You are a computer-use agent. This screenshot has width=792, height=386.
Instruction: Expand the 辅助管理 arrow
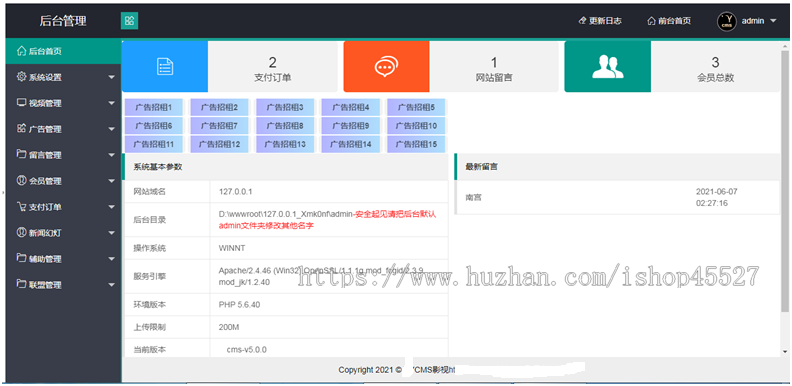112,259
